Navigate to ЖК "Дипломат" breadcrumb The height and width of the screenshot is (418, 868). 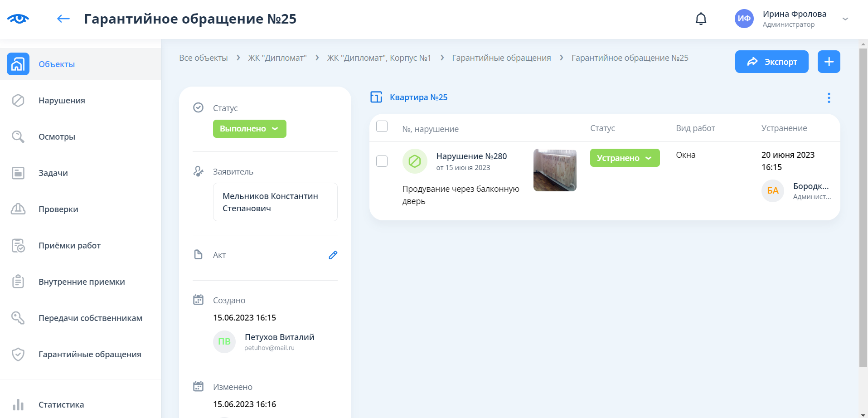(277, 58)
